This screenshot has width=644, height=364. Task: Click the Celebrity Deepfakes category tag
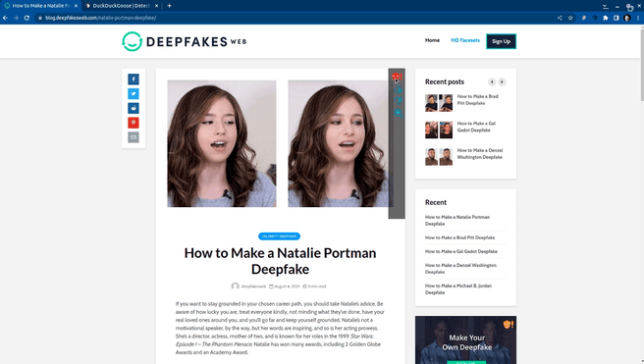click(x=279, y=236)
